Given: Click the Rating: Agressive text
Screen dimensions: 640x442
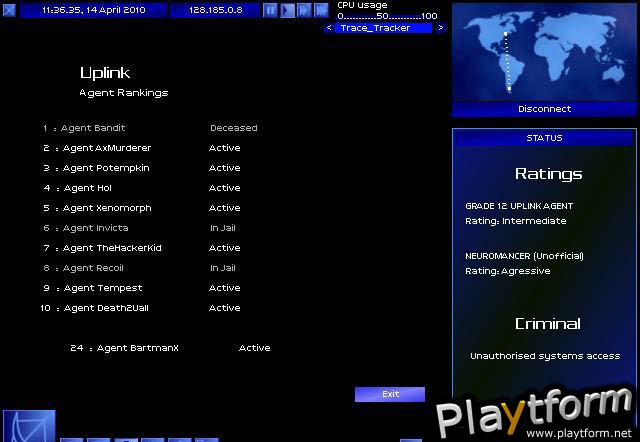Looking at the screenshot, I should pos(507,271).
